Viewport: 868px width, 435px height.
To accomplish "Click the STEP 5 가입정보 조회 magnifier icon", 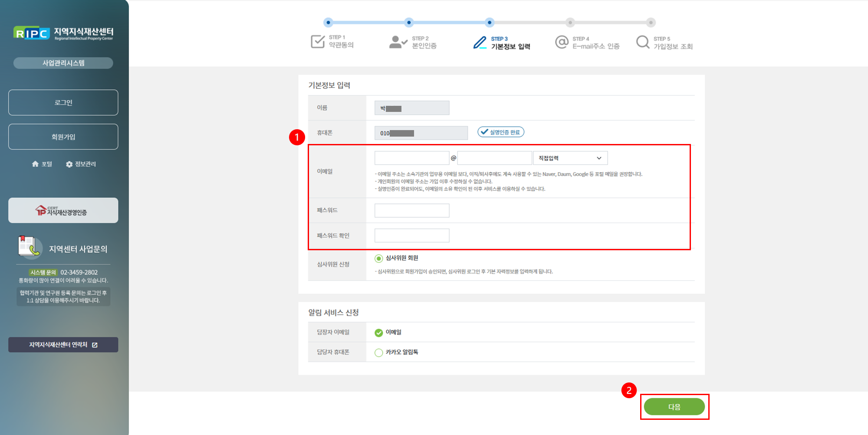I will coord(643,42).
